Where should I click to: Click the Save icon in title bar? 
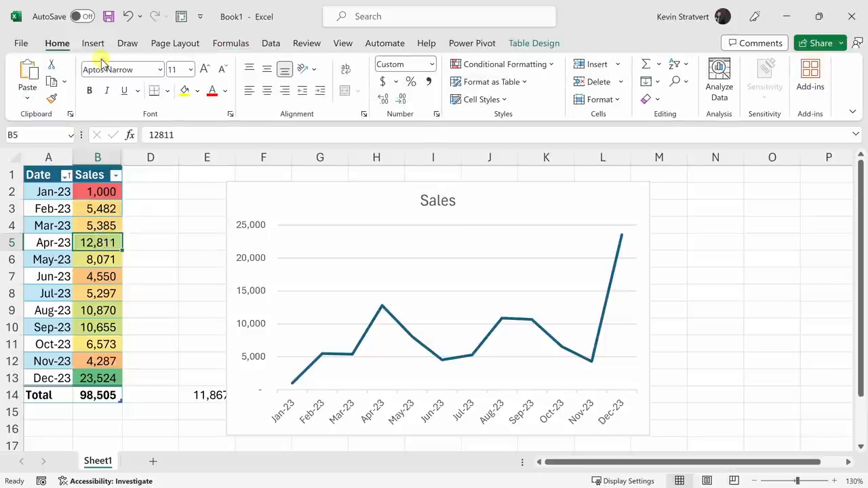108,16
